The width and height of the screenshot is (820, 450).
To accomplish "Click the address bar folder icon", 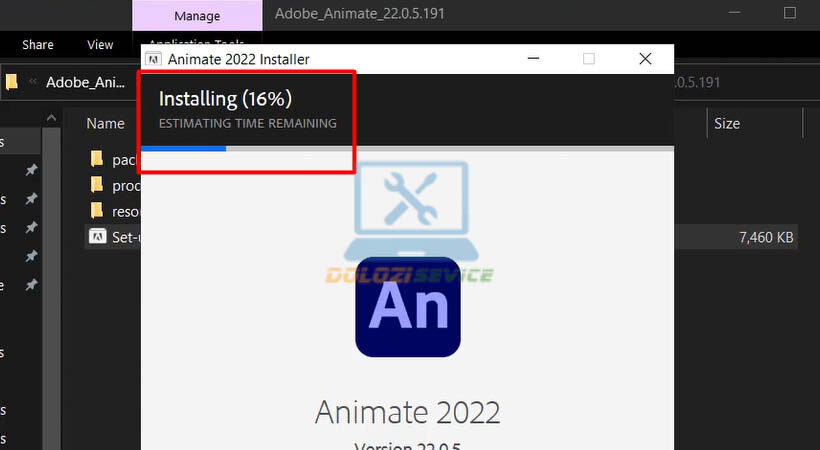I will (x=12, y=82).
